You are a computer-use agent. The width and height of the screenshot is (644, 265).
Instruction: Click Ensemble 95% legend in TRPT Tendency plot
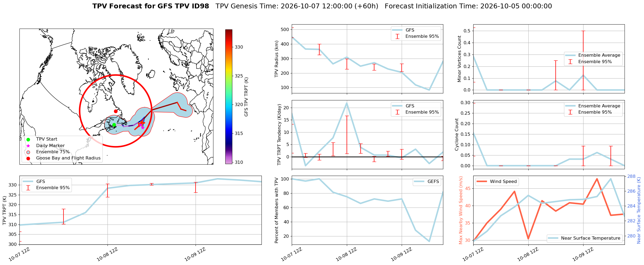pyautogui.click(x=416, y=112)
